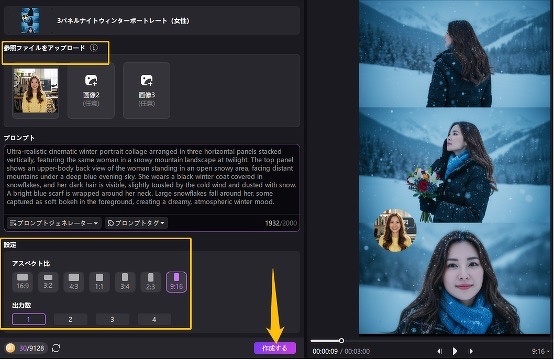Add an image in the 画像2 slot
The width and height of the screenshot is (554, 360).
pos(91,90)
